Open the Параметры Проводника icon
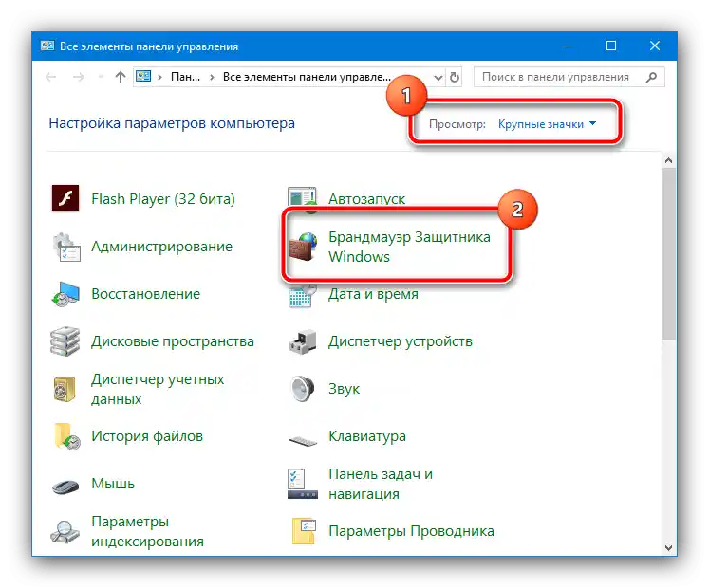709x588 pixels. 304,530
